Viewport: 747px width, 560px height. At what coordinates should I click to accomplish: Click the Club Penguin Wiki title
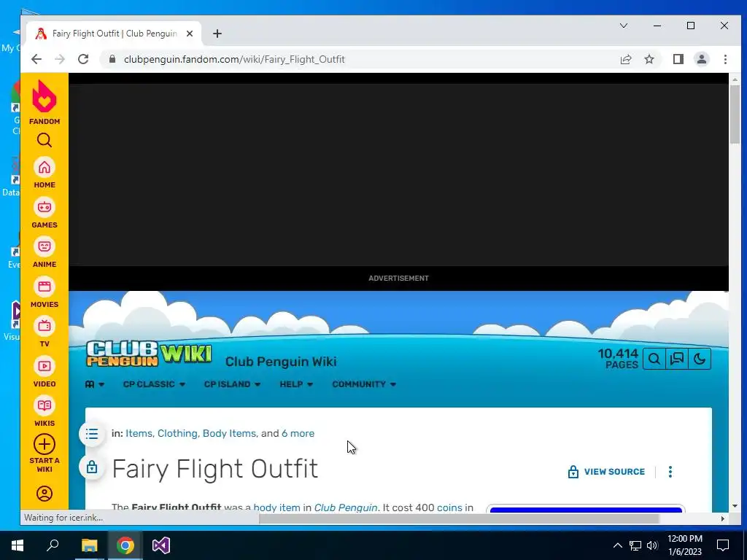281,362
